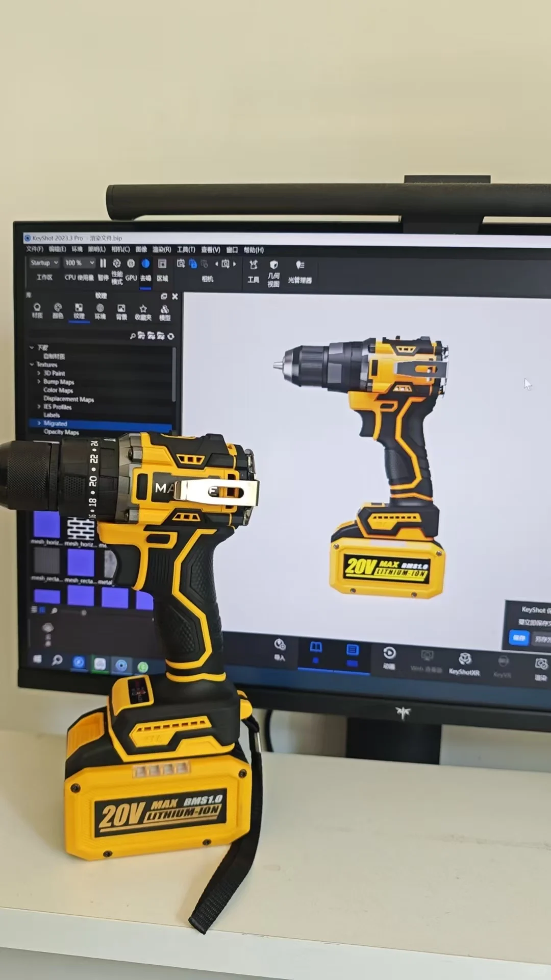Expand the 3D Paint folder

[x=39, y=373]
